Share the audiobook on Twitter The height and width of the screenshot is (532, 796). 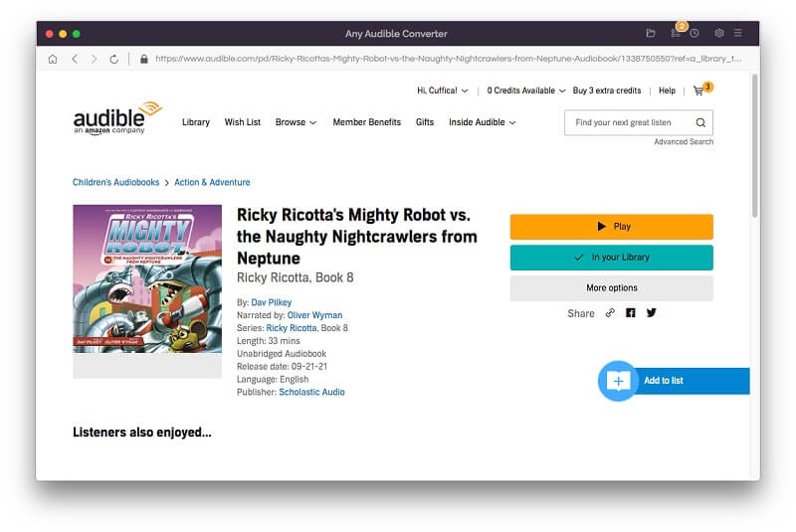pyautogui.click(x=652, y=313)
